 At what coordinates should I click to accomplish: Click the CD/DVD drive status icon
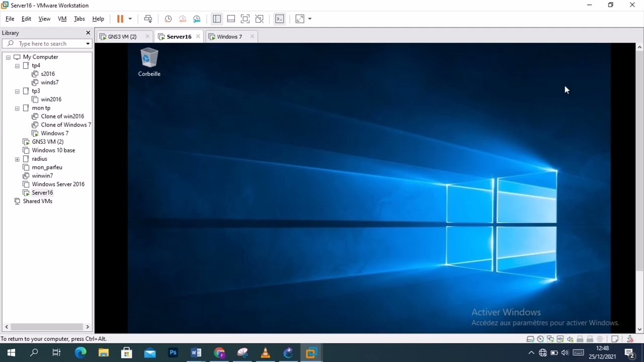[540, 339]
